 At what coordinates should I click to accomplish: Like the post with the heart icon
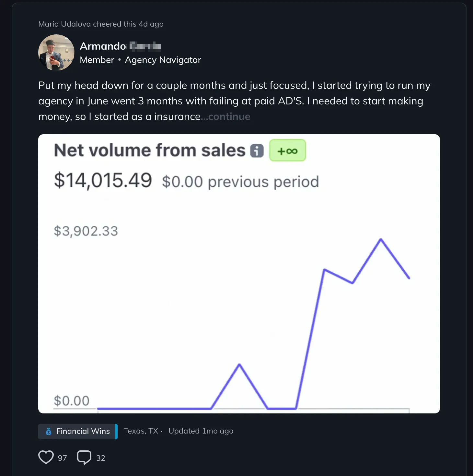point(46,457)
